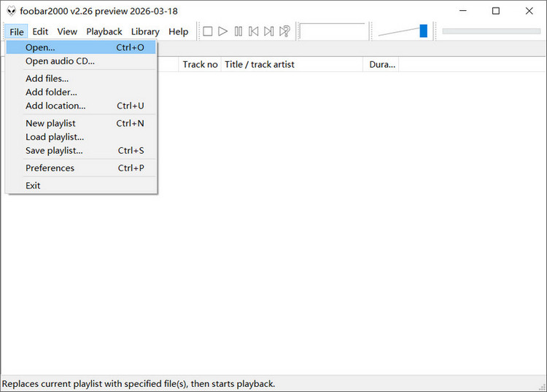Viewport: 547px width, 392px height.
Task: Choose Add folder... menu entry
Action: coord(81,92)
